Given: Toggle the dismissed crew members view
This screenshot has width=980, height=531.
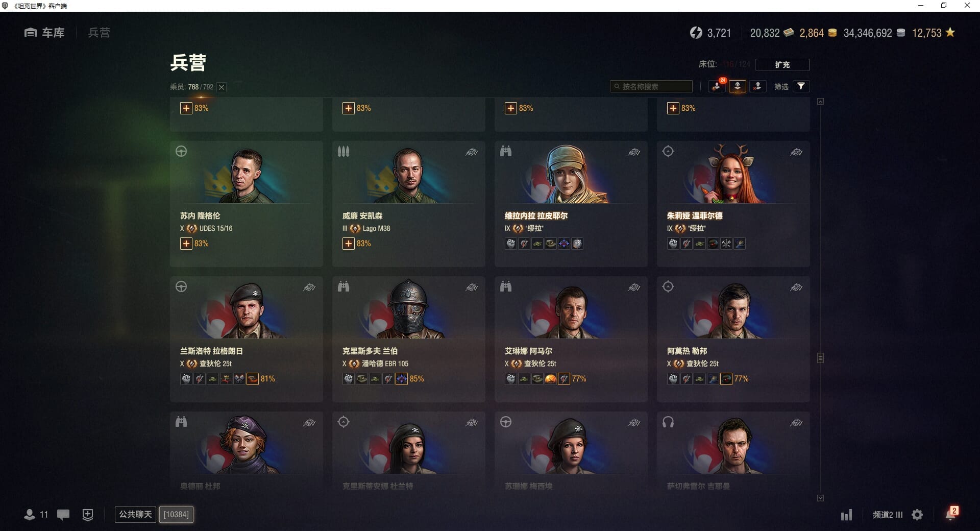Looking at the screenshot, I should click(x=757, y=86).
